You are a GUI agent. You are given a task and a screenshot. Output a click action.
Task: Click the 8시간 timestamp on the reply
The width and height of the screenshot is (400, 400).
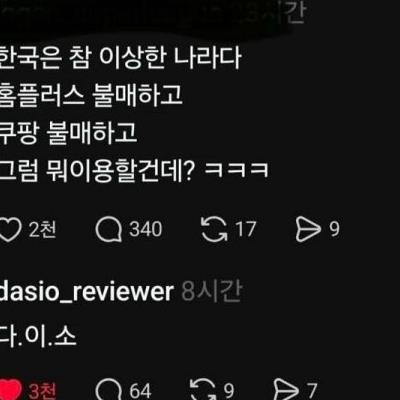(212, 291)
